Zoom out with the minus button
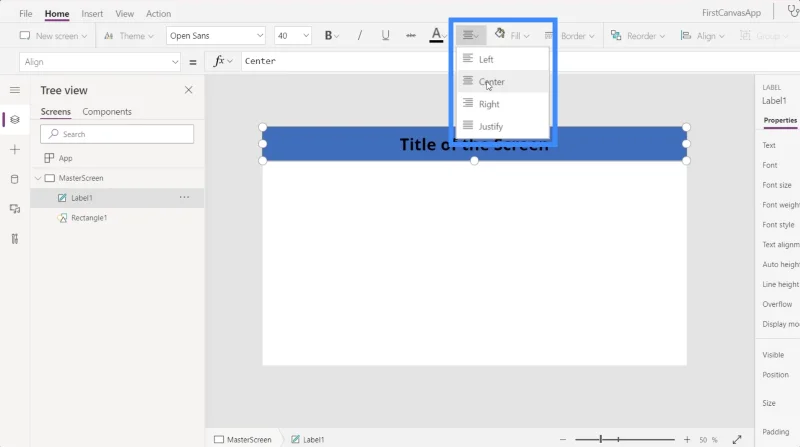This screenshot has height=447, width=800. [x=563, y=439]
